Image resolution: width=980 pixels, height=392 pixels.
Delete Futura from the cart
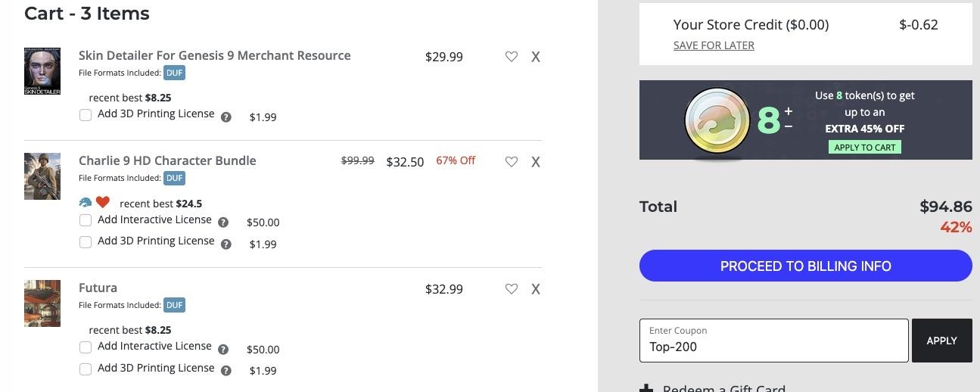coord(536,289)
